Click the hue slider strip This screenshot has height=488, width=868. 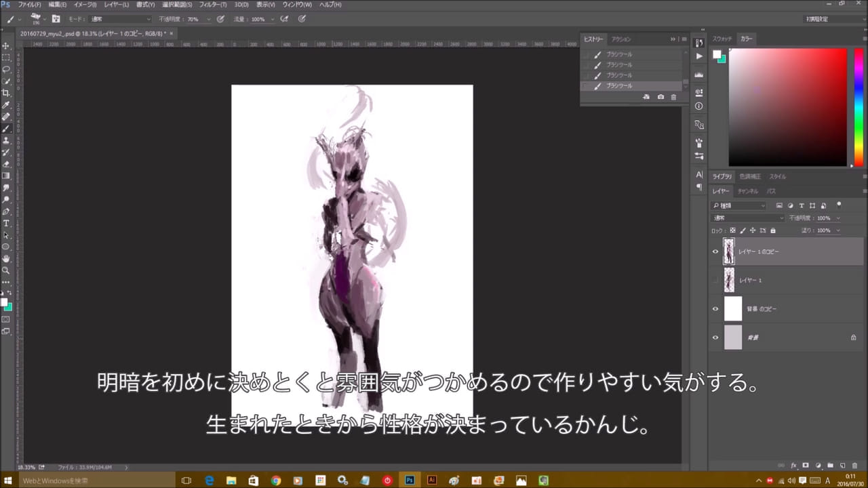(859, 107)
